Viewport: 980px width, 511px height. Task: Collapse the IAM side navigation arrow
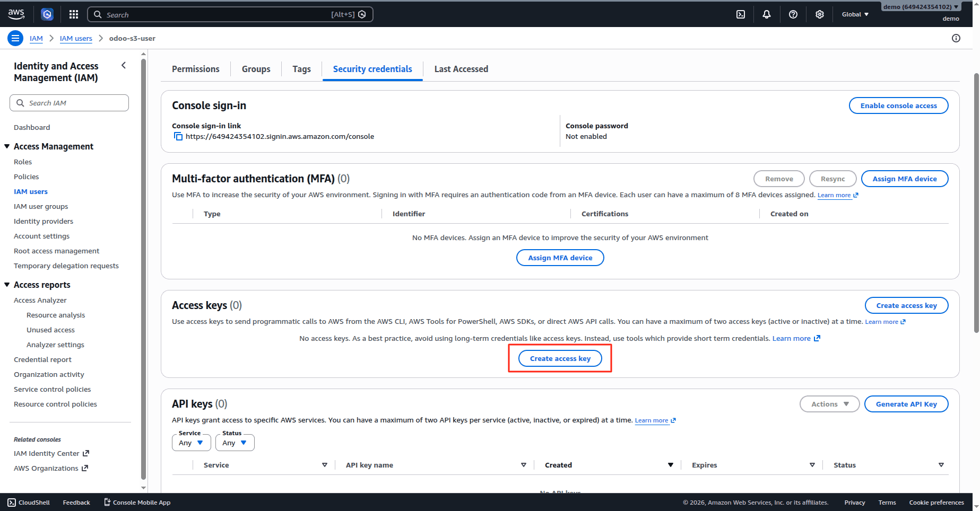124,65
